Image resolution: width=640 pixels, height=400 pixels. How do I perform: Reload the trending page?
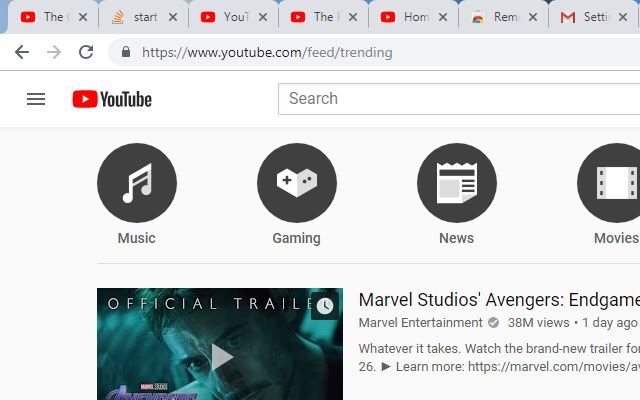click(86, 52)
